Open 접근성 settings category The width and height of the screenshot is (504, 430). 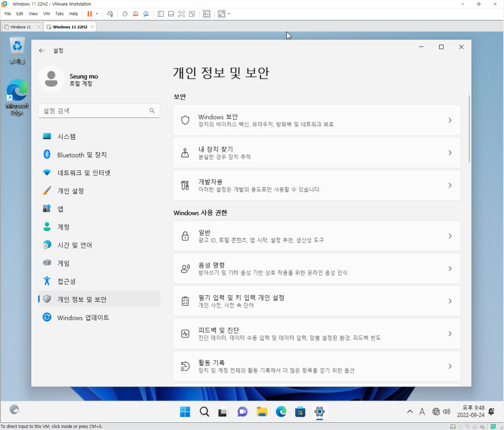point(99,281)
